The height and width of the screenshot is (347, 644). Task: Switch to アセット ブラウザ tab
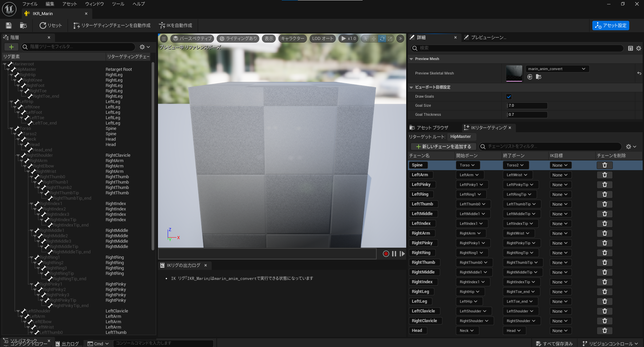tap(429, 128)
